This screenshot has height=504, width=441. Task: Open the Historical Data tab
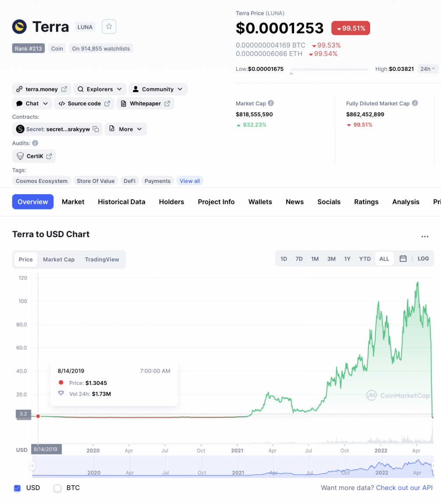(x=122, y=202)
